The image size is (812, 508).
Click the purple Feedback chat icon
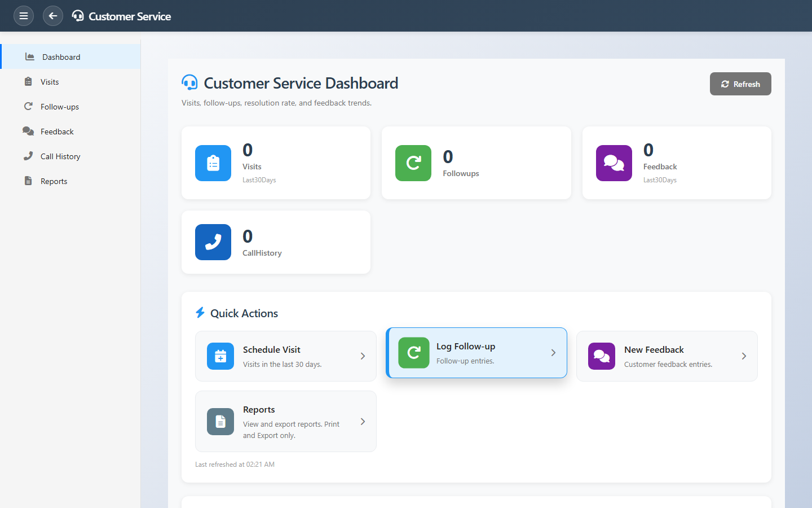pyautogui.click(x=614, y=163)
